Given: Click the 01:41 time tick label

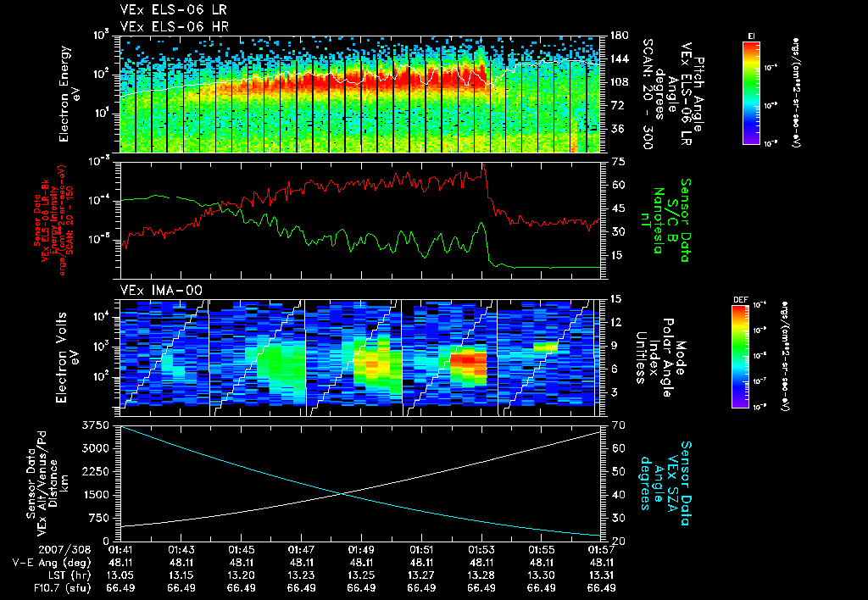Looking at the screenshot, I should (120, 550).
